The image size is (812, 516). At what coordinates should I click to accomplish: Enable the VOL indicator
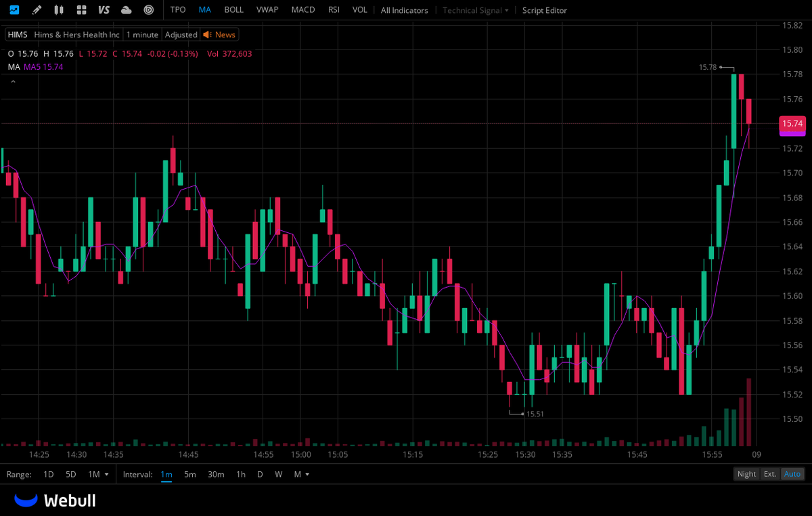point(360,10)
